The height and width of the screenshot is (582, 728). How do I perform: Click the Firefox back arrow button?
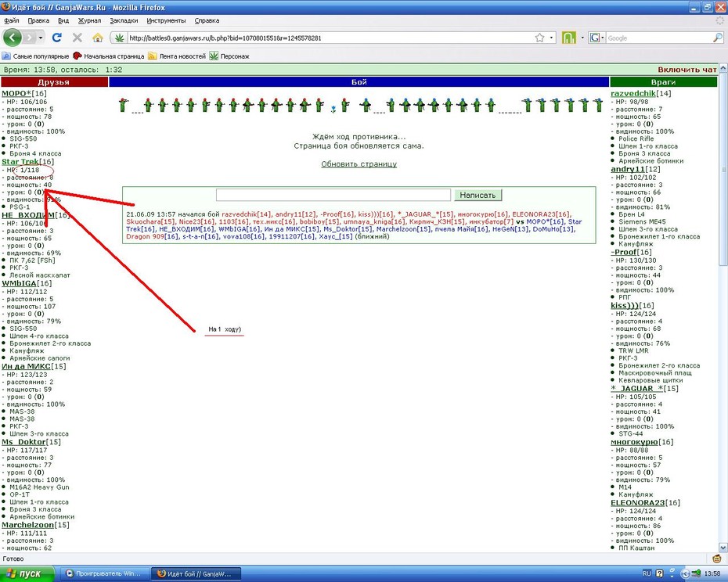12,38
